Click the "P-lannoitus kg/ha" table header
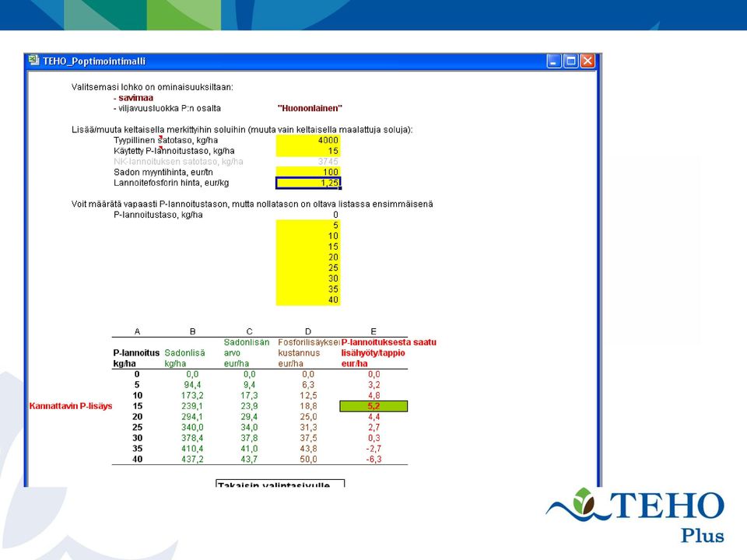747x560 pixels. (x=136, y=358)
